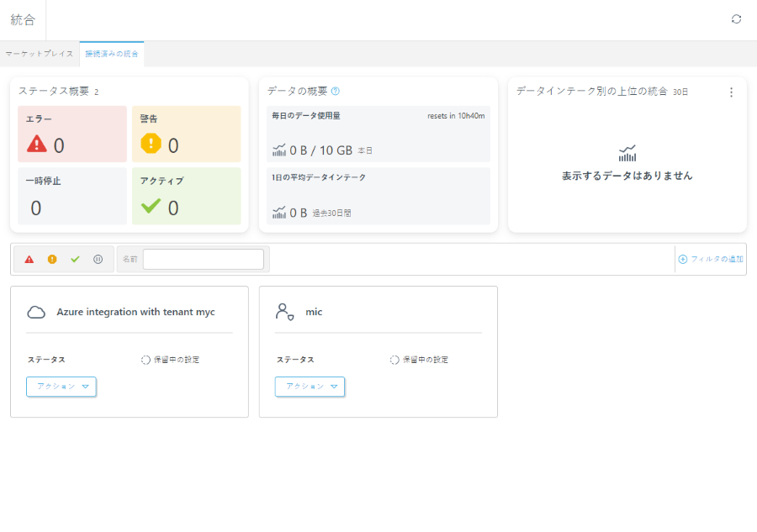
Task: Click the resets in 10h40m text
Action: coord(456,116)
